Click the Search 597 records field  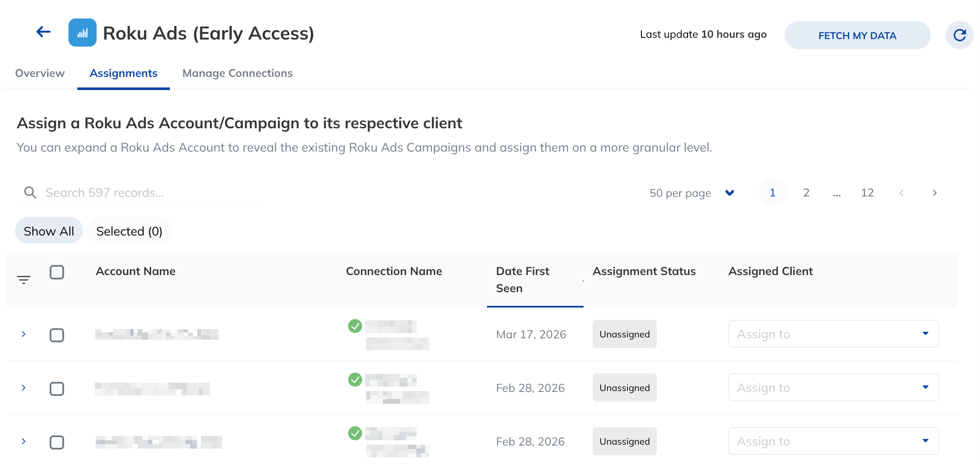point(138,192)
